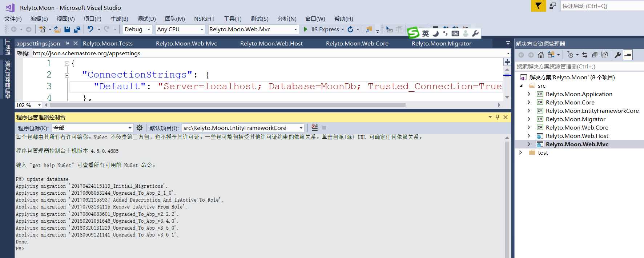Screen dimensions: 644x258
Task: Toggle auto-hide pin on Package Manager Console
Action: pos(498,117)
